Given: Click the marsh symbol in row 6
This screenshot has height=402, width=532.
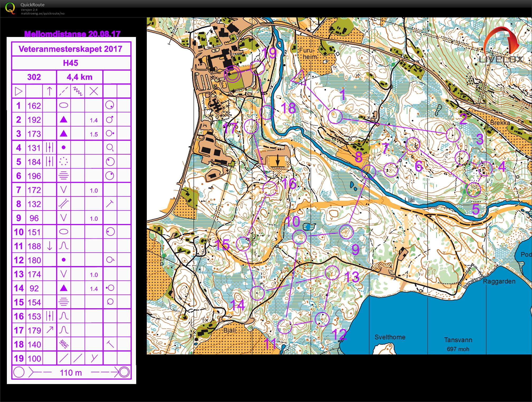Looking at the screenshot, I should pos(63,176).
